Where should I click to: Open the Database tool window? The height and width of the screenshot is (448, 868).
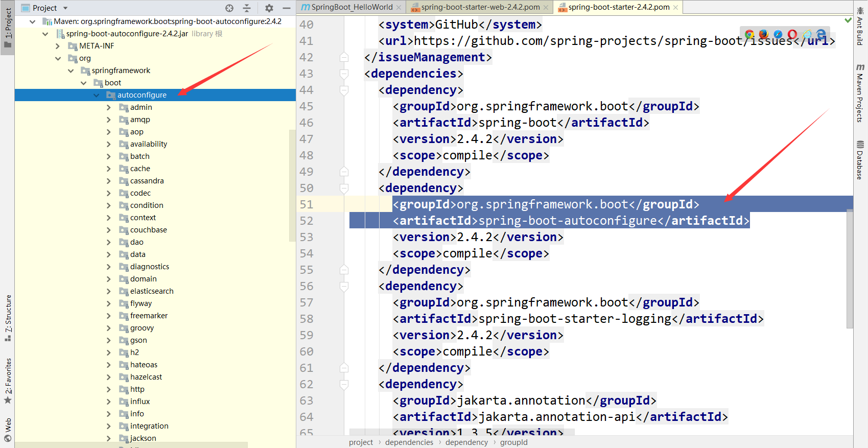click(860, 160)
